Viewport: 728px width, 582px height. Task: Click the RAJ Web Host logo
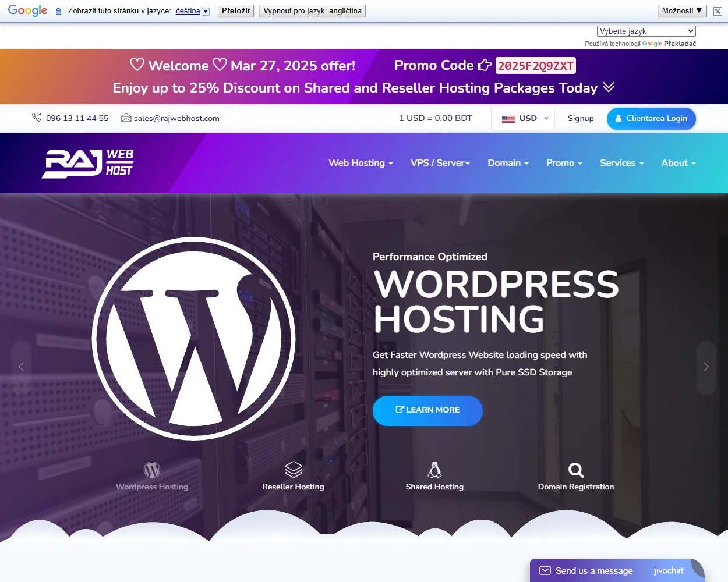(x=87, y=162)
